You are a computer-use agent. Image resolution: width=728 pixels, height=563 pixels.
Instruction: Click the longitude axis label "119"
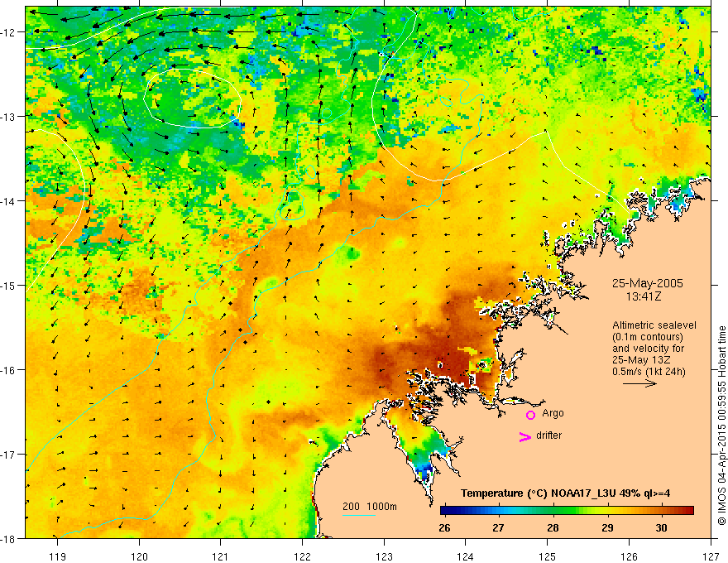click(x=57, y=556)
